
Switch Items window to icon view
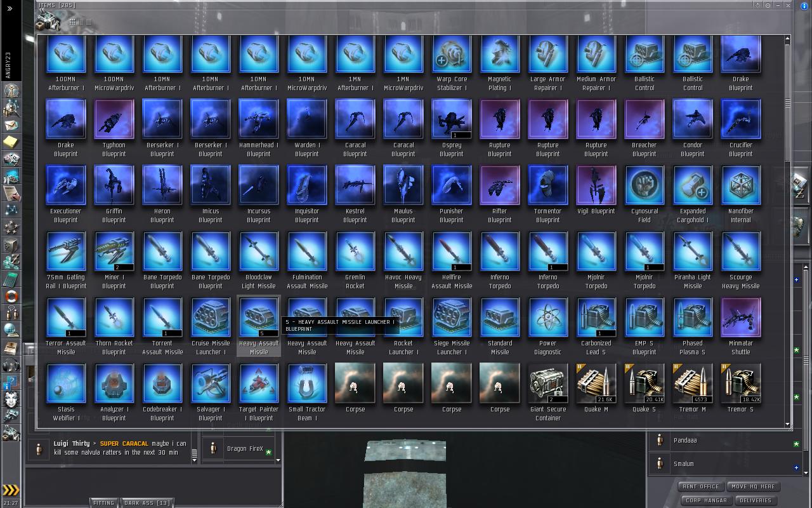[72, 22]
